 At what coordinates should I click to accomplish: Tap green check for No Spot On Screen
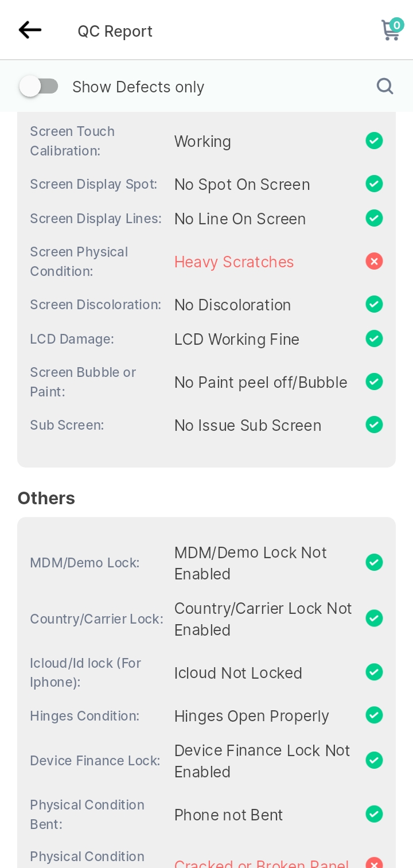pyautogui.click(x=374, y=184)
